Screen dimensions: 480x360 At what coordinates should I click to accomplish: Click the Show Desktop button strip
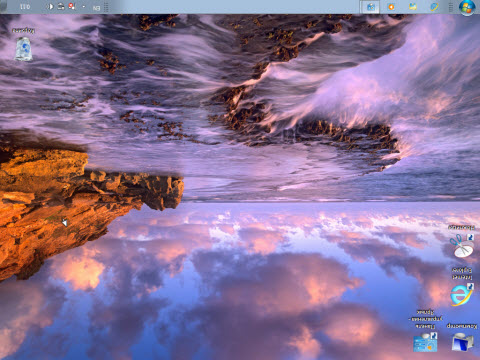click(x=3, y=7)
